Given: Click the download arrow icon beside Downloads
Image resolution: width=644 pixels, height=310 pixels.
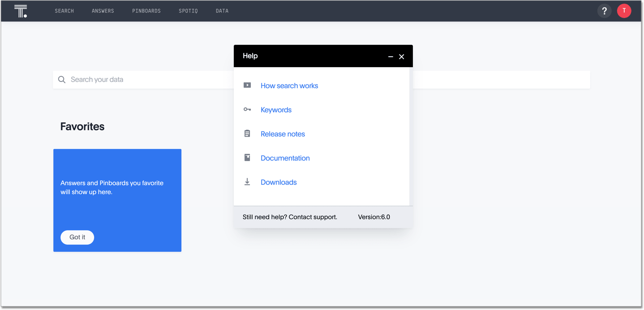Looking at the screenshot, I should pos(247,182).
